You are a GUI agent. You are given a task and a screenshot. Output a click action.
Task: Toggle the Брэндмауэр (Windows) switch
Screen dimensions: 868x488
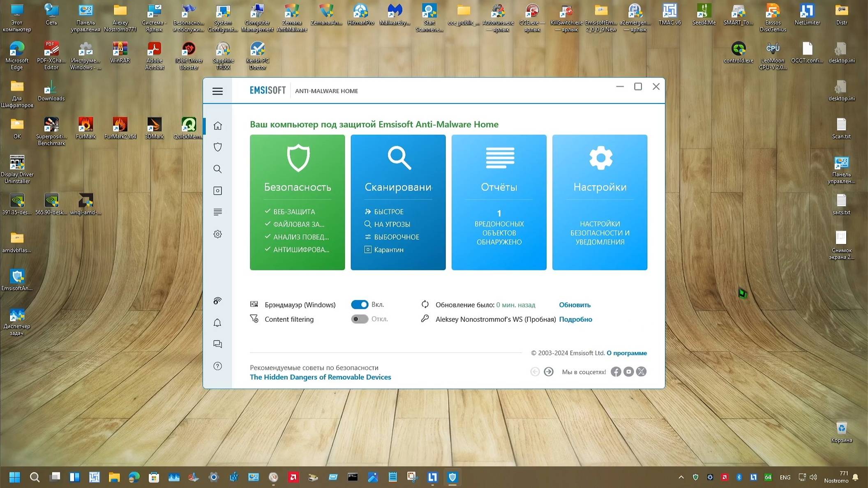pos(359,304)
